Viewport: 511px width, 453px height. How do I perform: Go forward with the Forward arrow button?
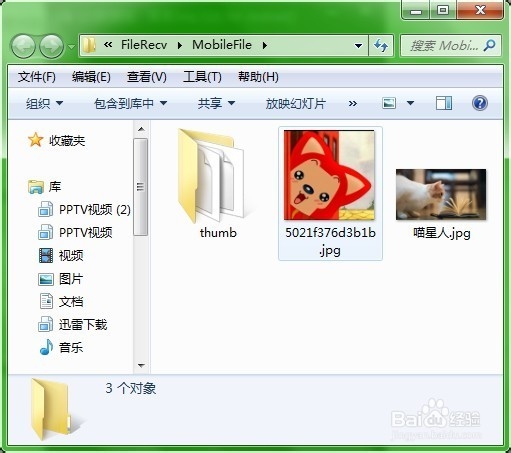(51, 46)
